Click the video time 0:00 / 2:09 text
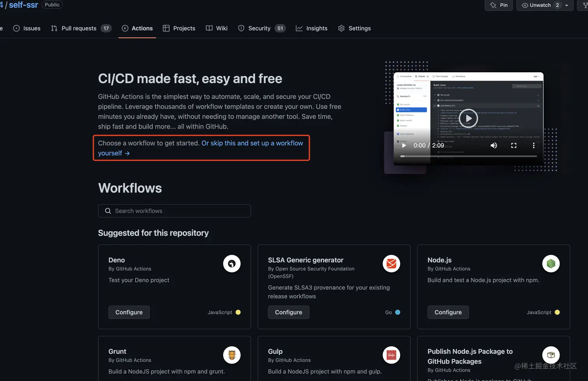 (x=429, y=145)
